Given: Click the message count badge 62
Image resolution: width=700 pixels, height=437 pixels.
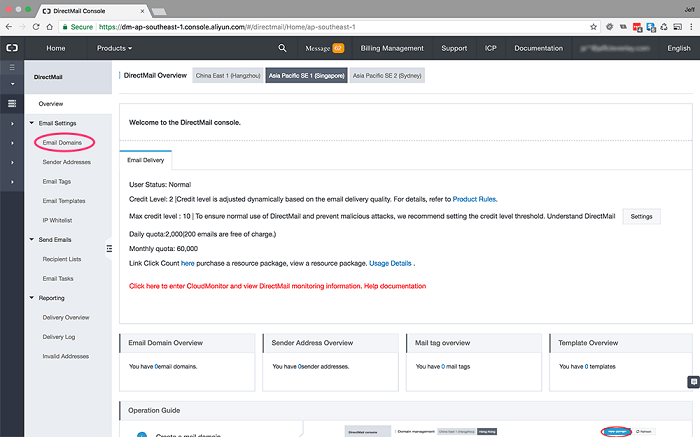Looking at the screenshot, I should click(x=338, y=48).
